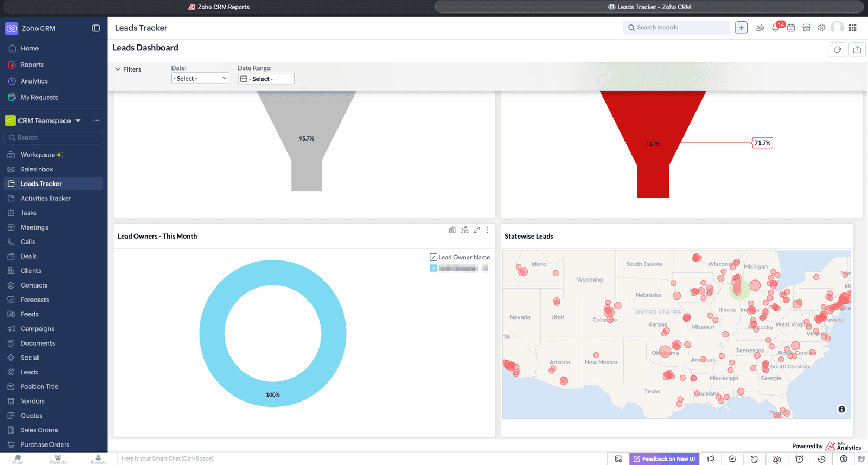
Task: Click the share dashboard icon
Action: pyautogui.click(x=857, y=49)
